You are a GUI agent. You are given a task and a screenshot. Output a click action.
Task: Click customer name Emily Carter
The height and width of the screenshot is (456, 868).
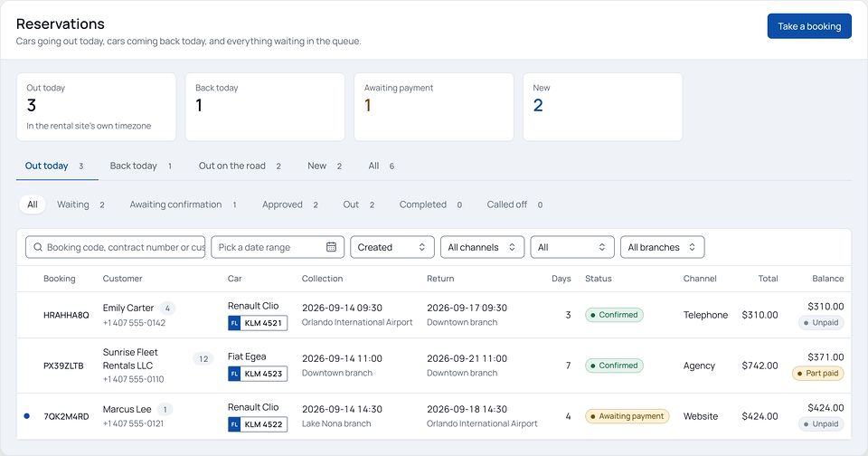tap(128, 308)
